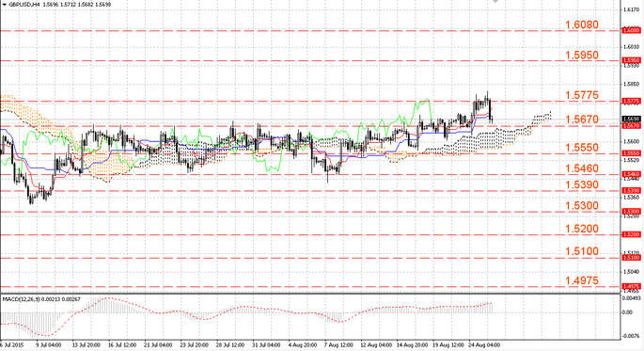Click the red 1.5200 price axis tag
Image resolution: width=644 pixels, height=351 pixels.
pyautogui.click(x=631, y=234)
